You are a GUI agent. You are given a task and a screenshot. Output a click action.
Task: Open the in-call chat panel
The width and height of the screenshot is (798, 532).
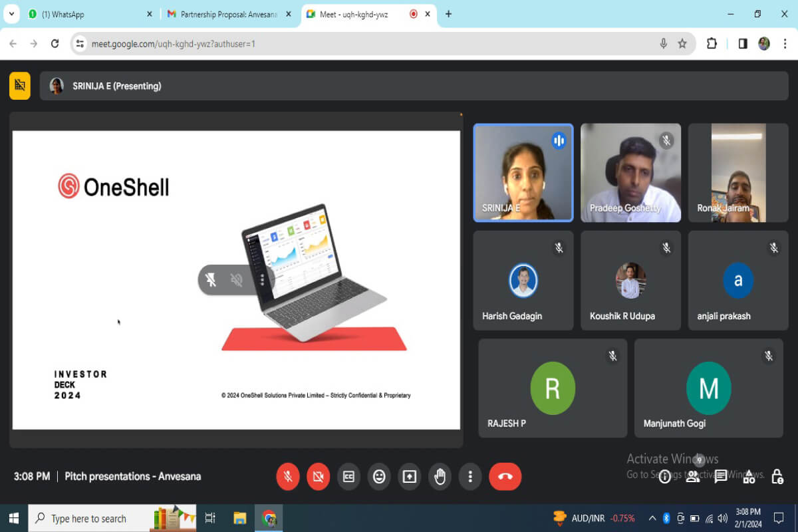pyautogui.click(x=721, y=477)
